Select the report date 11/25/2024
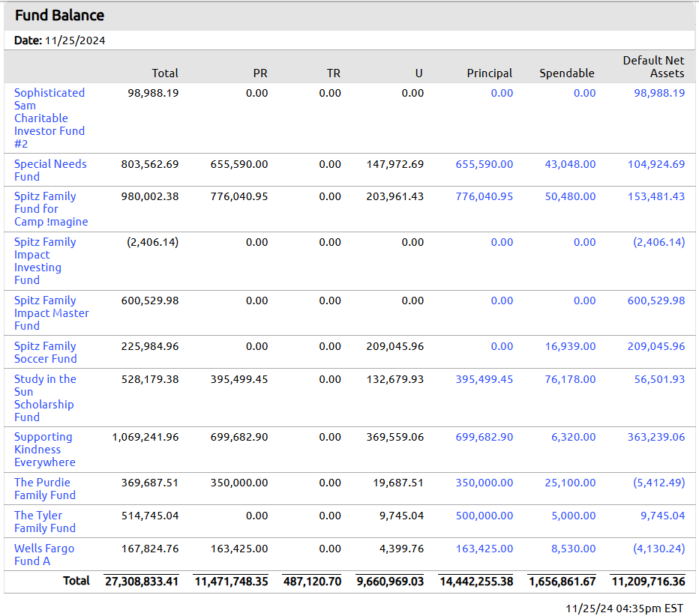The image size is (699, 616). (x=75, y=40)
